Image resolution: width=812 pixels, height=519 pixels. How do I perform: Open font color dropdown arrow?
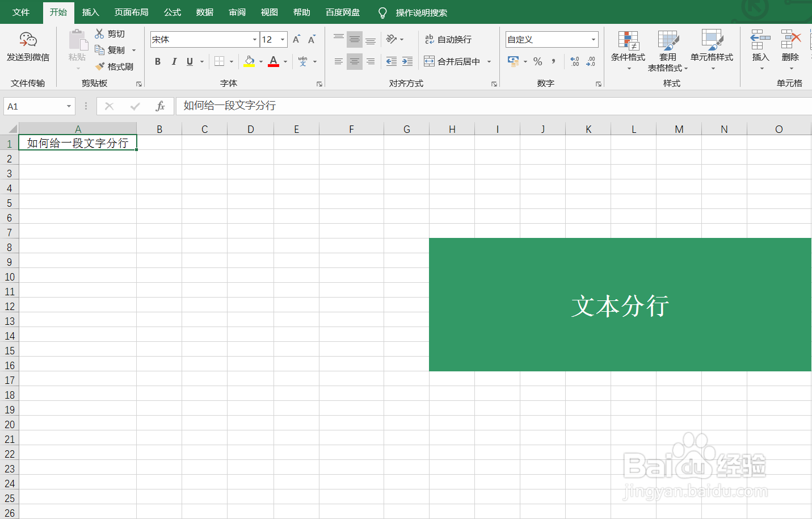click(285, 61)
